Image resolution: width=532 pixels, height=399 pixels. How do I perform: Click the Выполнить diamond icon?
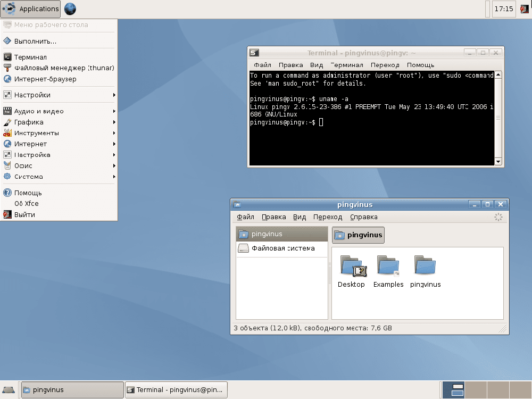coord(7,41)
